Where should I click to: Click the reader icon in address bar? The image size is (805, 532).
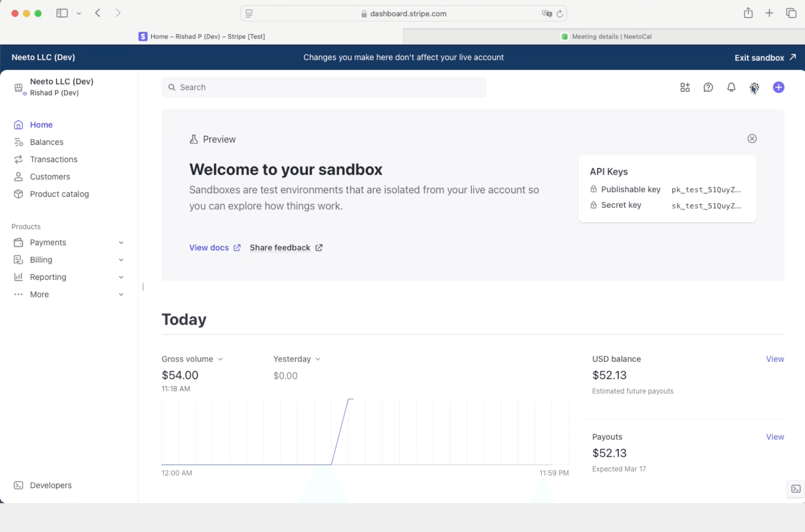coord(249,13)
